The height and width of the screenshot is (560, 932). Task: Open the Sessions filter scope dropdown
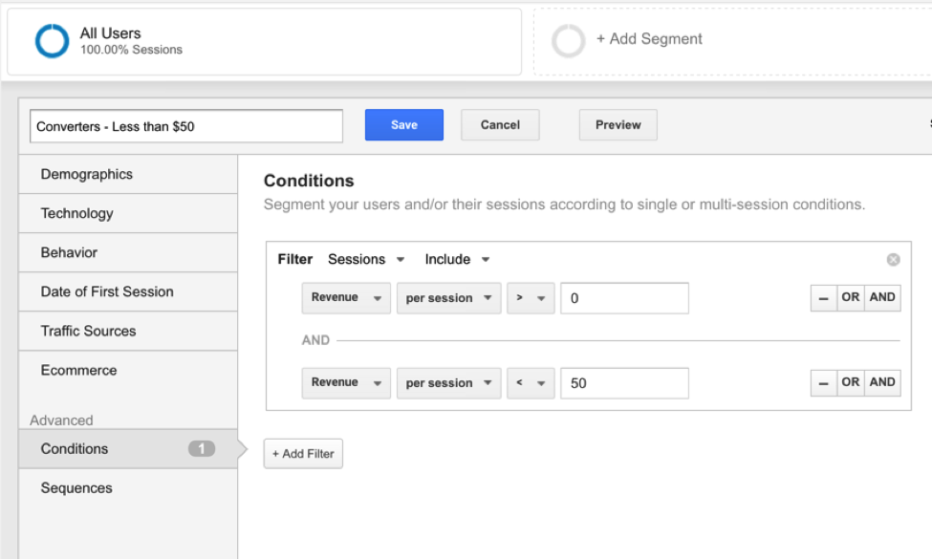click(x=366, y=260)
